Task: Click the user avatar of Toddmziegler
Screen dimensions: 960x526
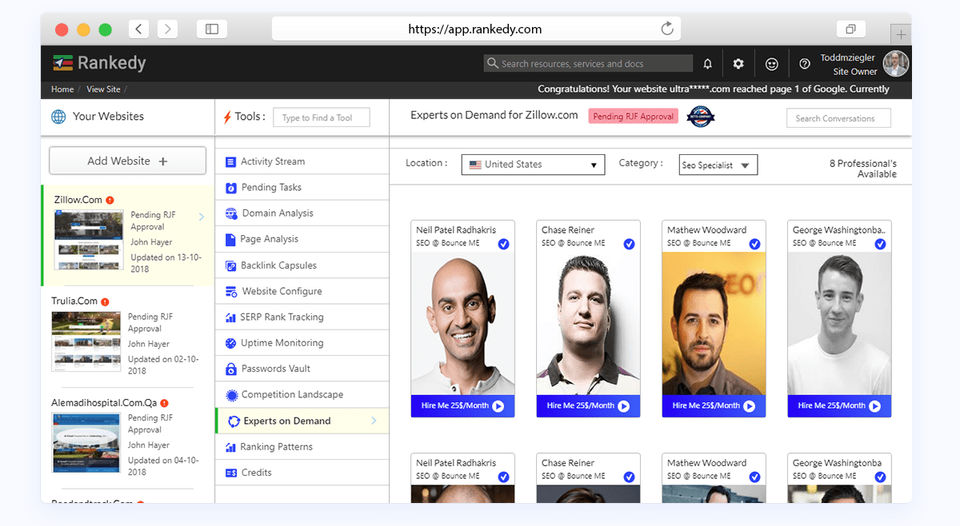Action: click(x=895, y=64)
